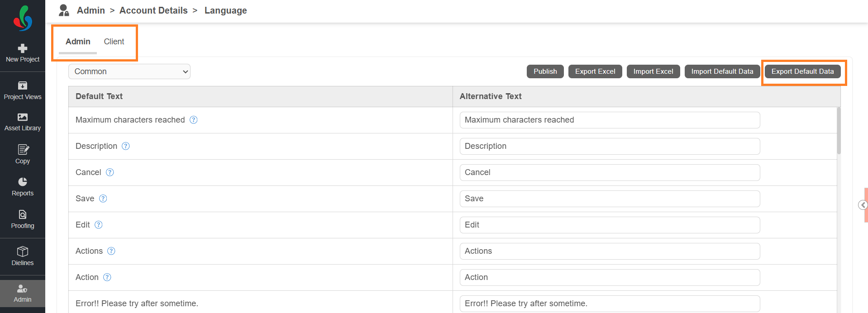Open the Asset Library
The image size is (868, 313).
pyautogui.click(x=23, y=122)
